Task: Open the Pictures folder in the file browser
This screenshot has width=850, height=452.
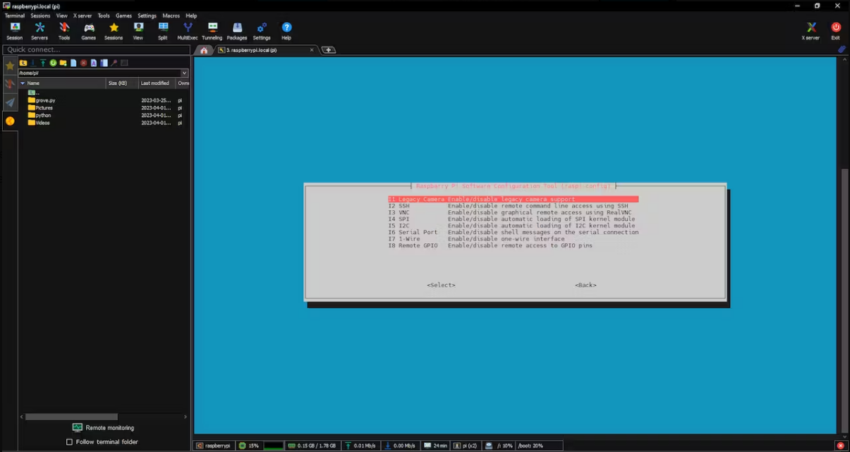Action: 44,108
